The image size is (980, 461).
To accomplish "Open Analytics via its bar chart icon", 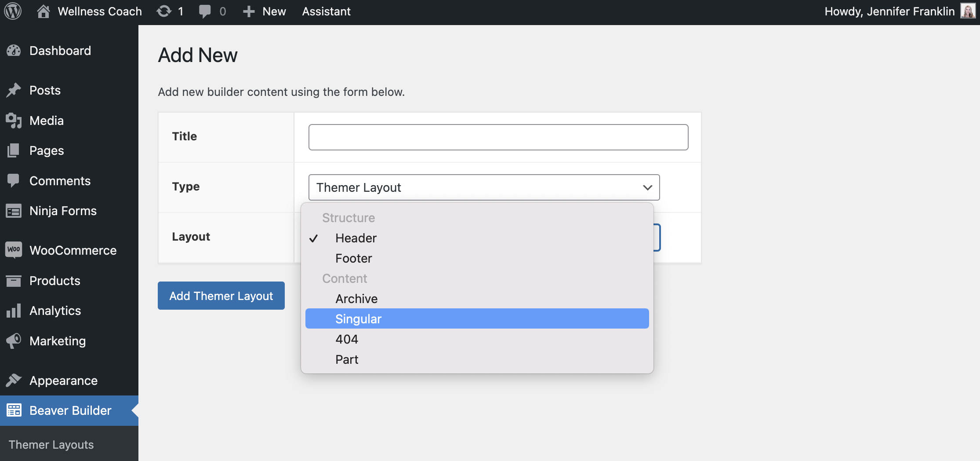I will point(14,311).
